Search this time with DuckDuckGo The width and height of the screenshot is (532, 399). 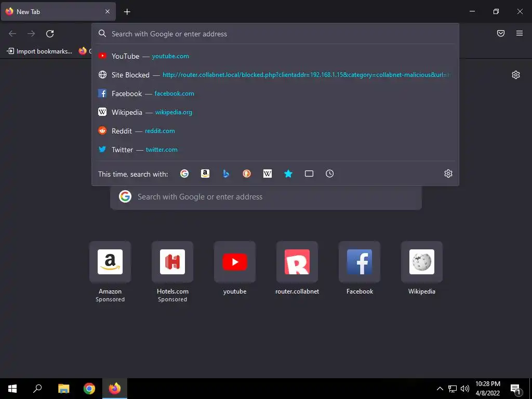click(247, 174)
